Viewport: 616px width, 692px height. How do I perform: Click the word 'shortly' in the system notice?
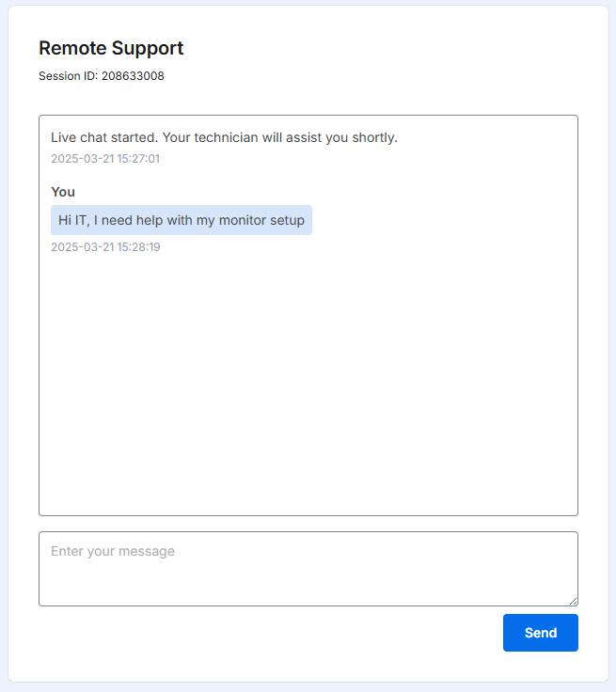373,137
